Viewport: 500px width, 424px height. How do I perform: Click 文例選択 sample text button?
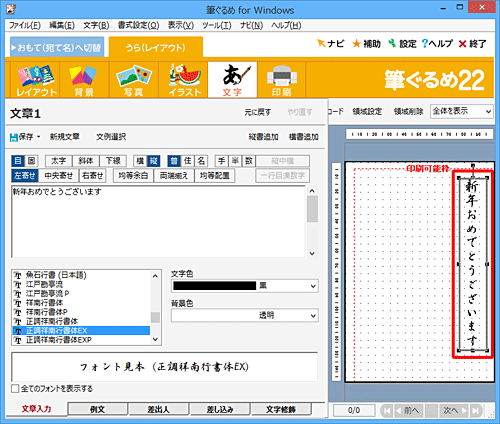click(x=111, y=137)
